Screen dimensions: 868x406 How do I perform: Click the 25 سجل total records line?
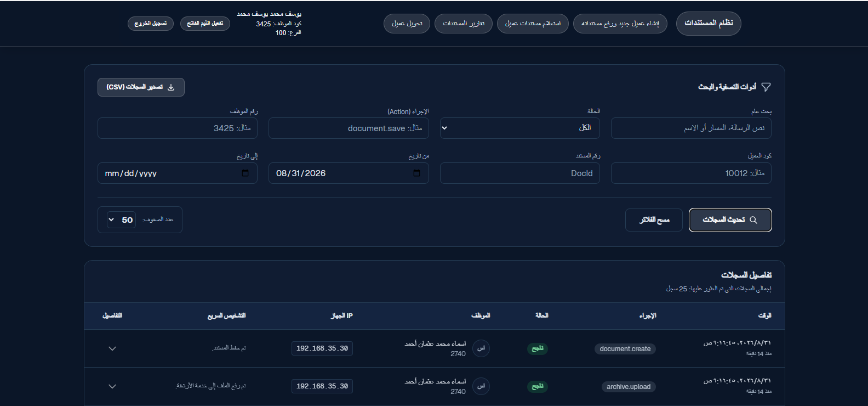718,289
